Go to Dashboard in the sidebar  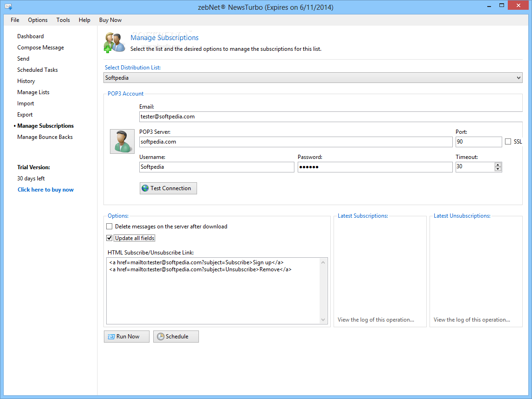pos(31,36)
